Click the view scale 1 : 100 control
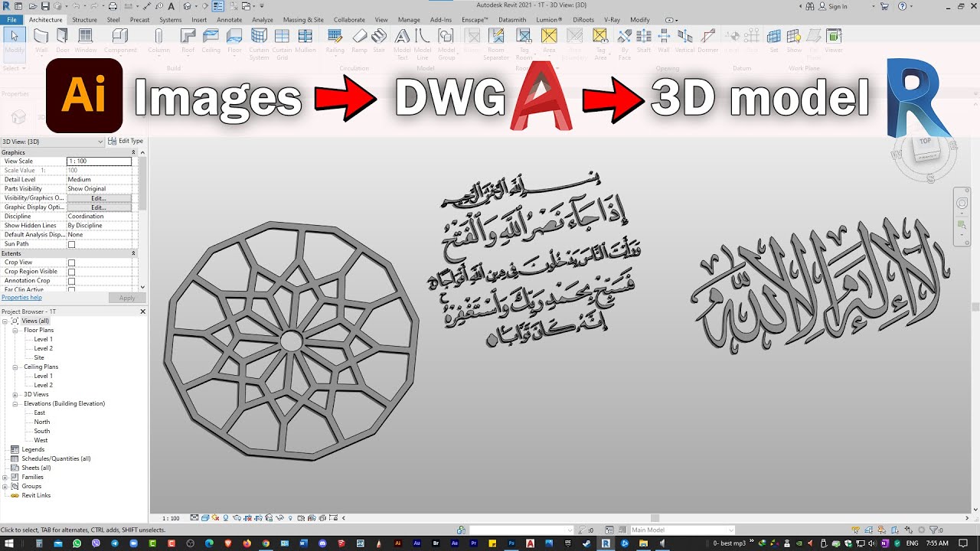The height and width of the screenshot is (551, 980). coord(171,518)
